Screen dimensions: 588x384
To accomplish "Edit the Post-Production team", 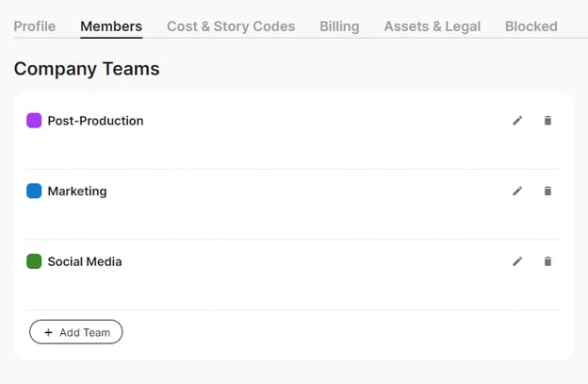I will (x=517, y=121).
